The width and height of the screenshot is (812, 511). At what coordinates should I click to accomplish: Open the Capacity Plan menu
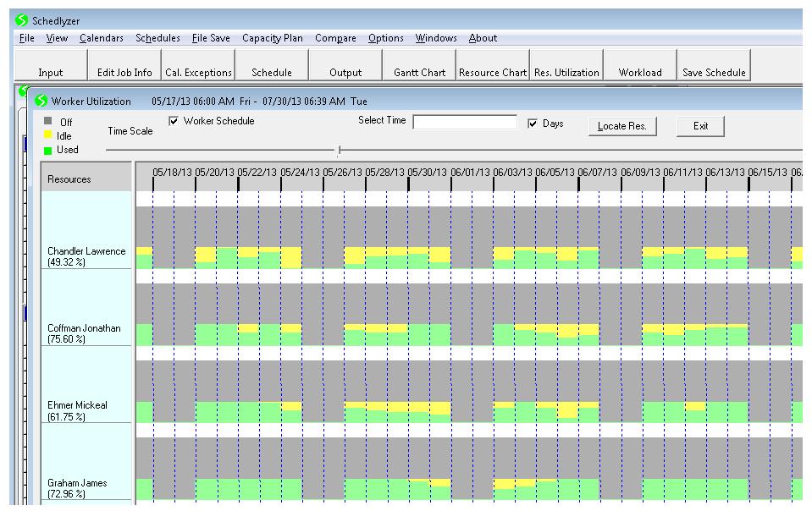pyautogui.click(x=272, y=38)
